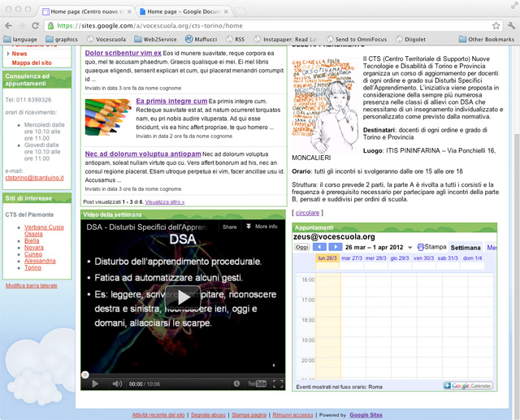Open the Mappa del sito link
520x420 pixels.
[x=30, y=63]
